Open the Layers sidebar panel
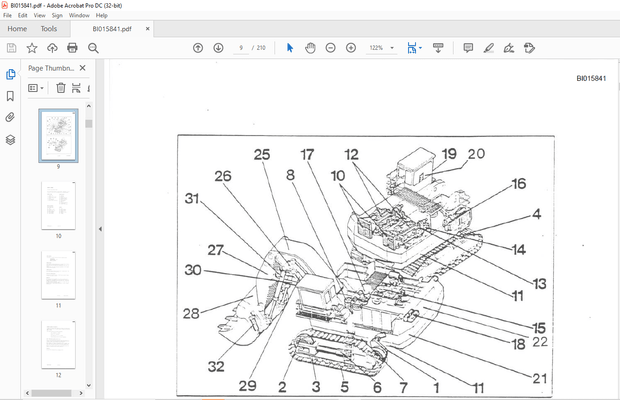 [11, 140]
